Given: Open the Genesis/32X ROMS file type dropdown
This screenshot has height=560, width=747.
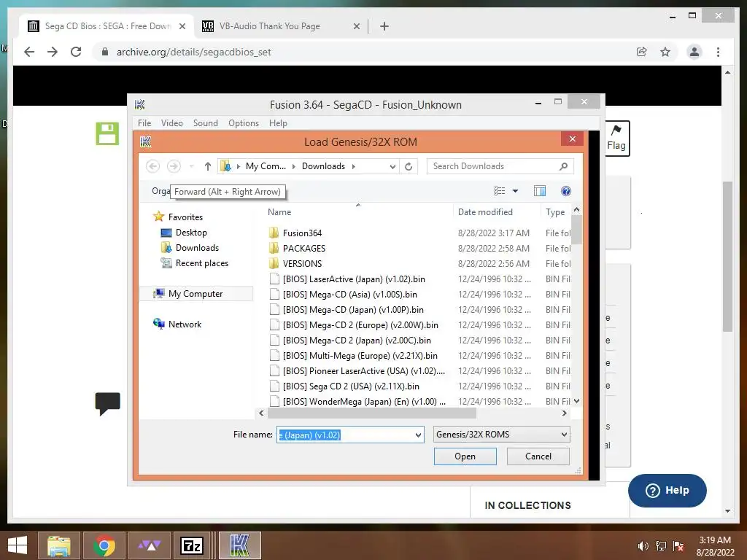Looking at the screenshot, I should pyautogui.click(x=502, y=435).
